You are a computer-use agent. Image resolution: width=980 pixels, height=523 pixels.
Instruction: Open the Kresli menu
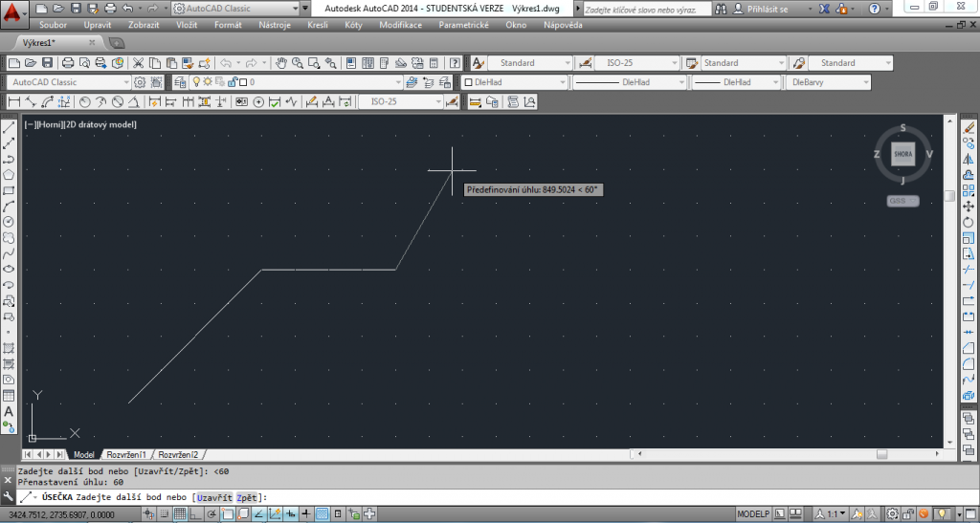tap(318, 25)
